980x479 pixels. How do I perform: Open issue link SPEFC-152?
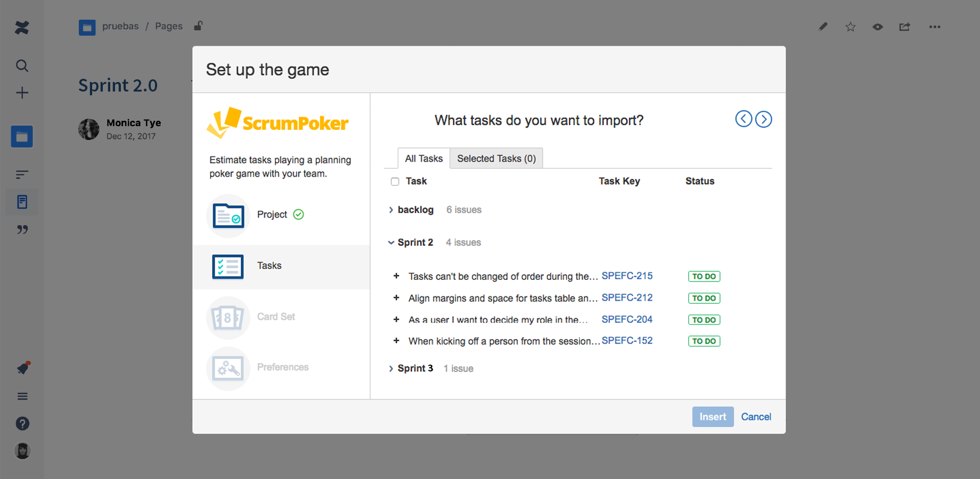point(627,341)
